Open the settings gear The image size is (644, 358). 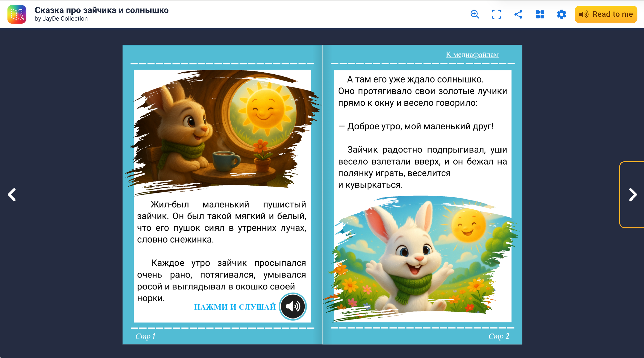(562, 14)
